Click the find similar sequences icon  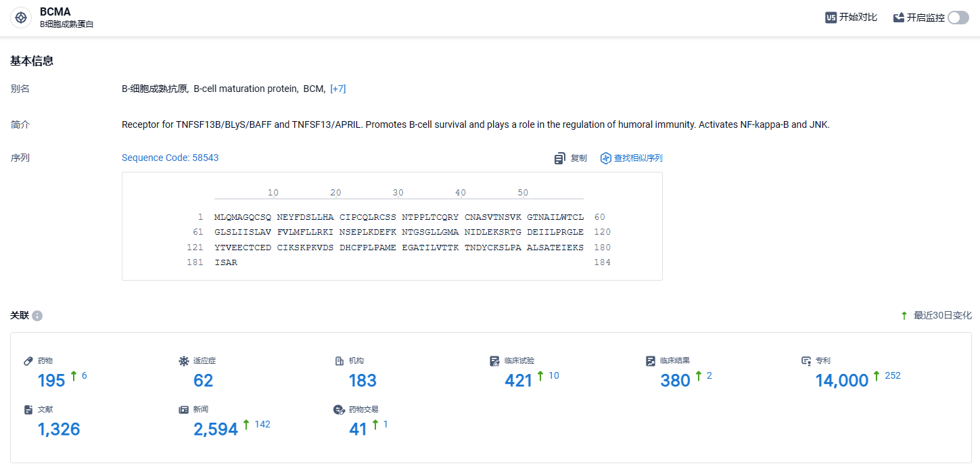click(x=606, y=158)
